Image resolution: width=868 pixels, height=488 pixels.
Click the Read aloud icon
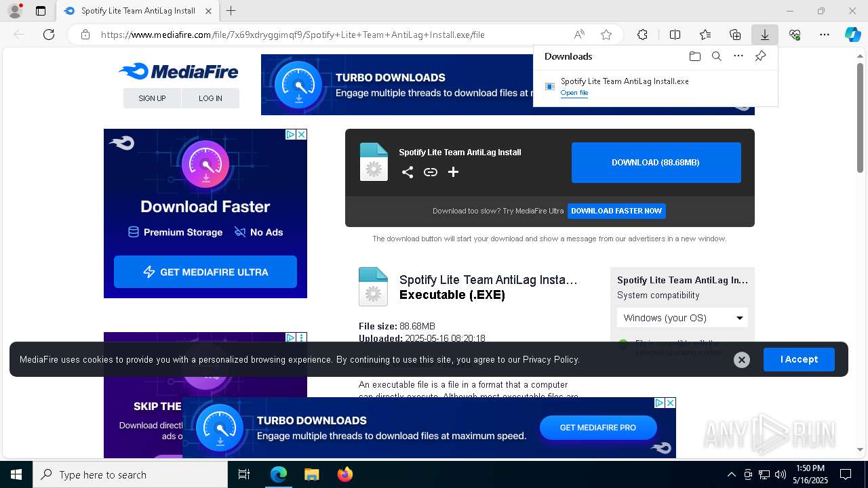(x=579, y=35)
